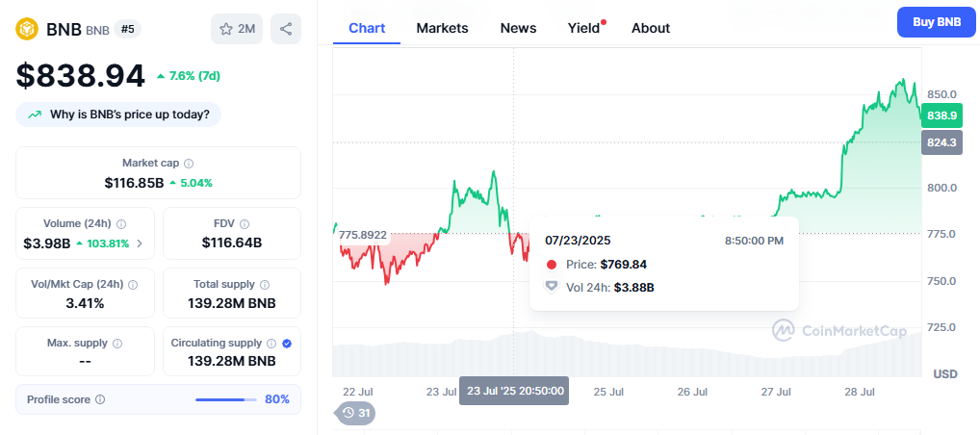Click the Profile score progress bar

225,399
